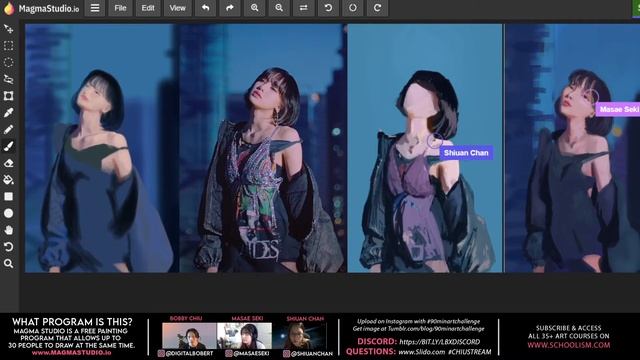Click the MagmaStudio.io logo
Image resolution: width=640 pixels, height=360 pixels.
click(41, 8)
